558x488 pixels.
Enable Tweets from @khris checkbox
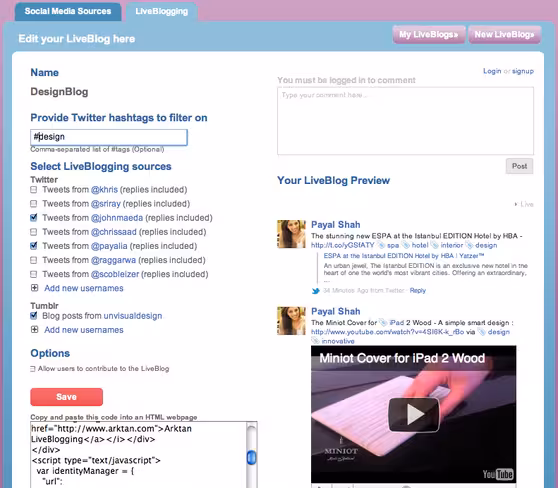tap(33, 189)
